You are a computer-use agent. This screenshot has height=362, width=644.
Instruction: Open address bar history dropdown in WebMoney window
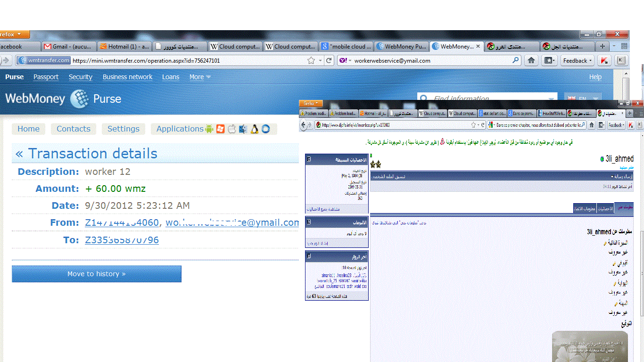tap(320, 60)
